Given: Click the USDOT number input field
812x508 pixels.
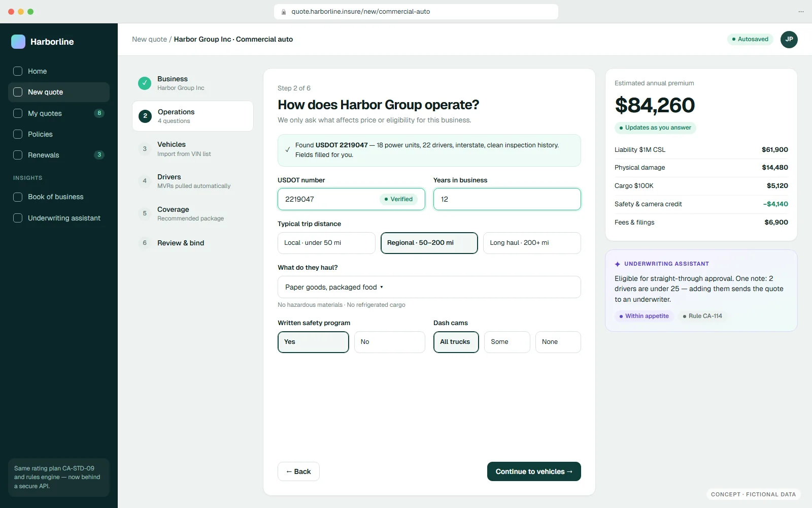Looking at the screenshot, I should tap(351, 199).
